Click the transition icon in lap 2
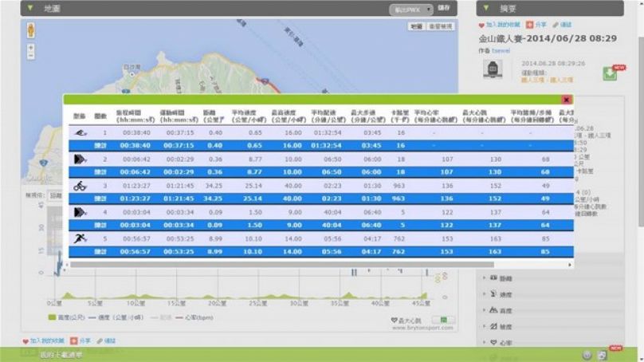The image size is (644, 362). pos(80,159)
